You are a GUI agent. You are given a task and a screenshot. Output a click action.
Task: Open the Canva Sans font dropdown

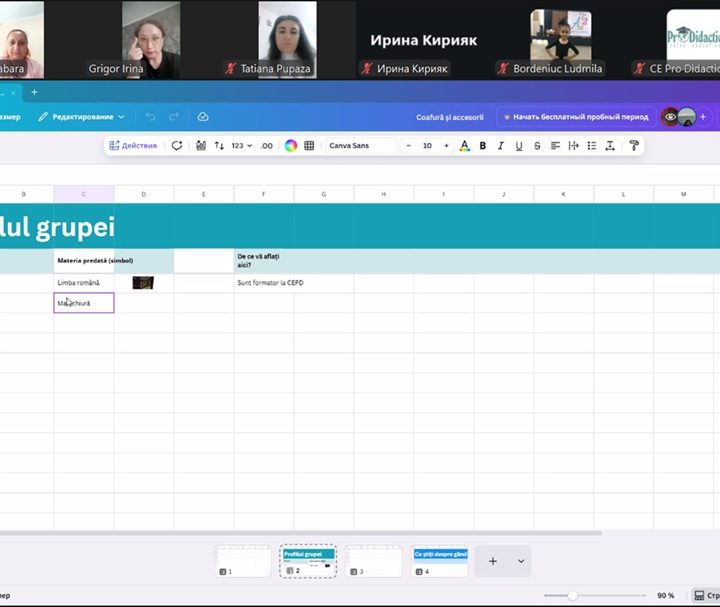point(360,146)
